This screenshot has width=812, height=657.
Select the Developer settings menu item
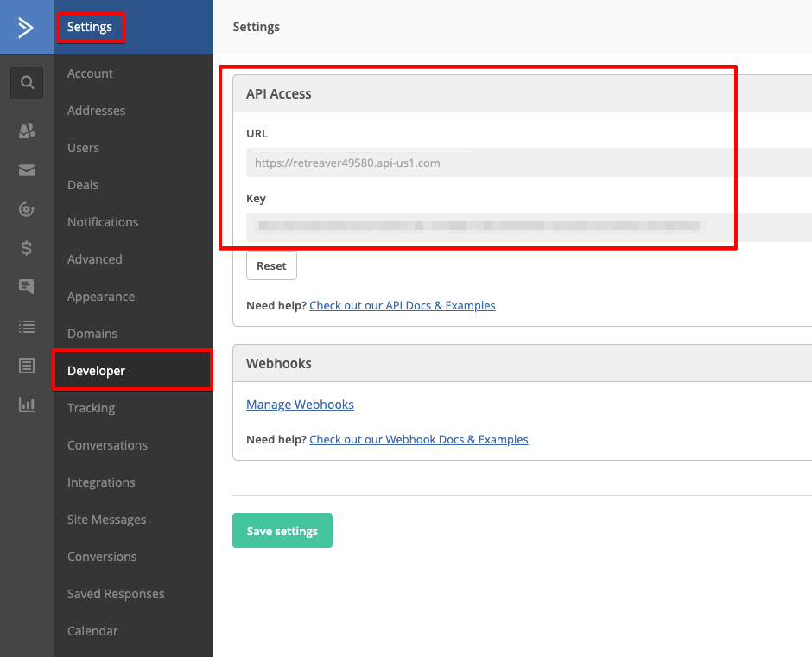coord(97,371)
